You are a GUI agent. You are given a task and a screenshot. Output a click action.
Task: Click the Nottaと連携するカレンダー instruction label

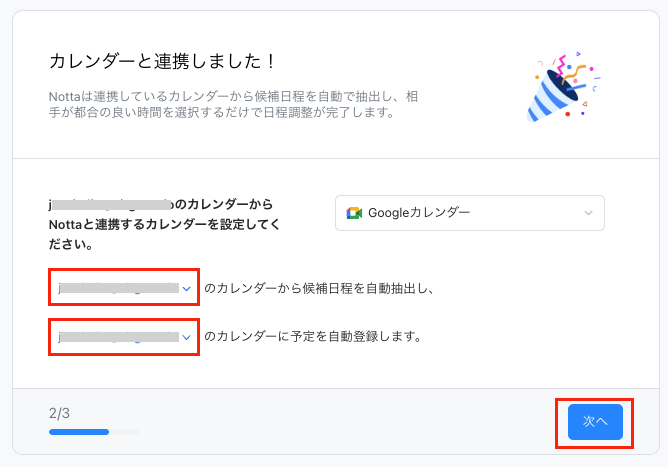click(164, 224)
